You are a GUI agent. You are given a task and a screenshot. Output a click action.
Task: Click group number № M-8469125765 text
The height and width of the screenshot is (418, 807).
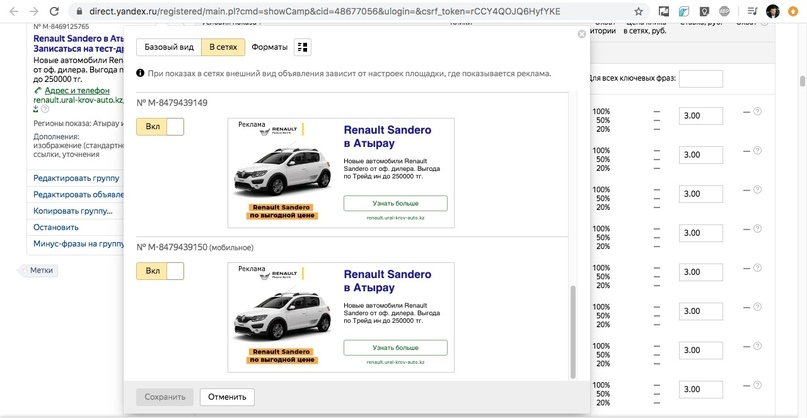(x=61, y=26)
